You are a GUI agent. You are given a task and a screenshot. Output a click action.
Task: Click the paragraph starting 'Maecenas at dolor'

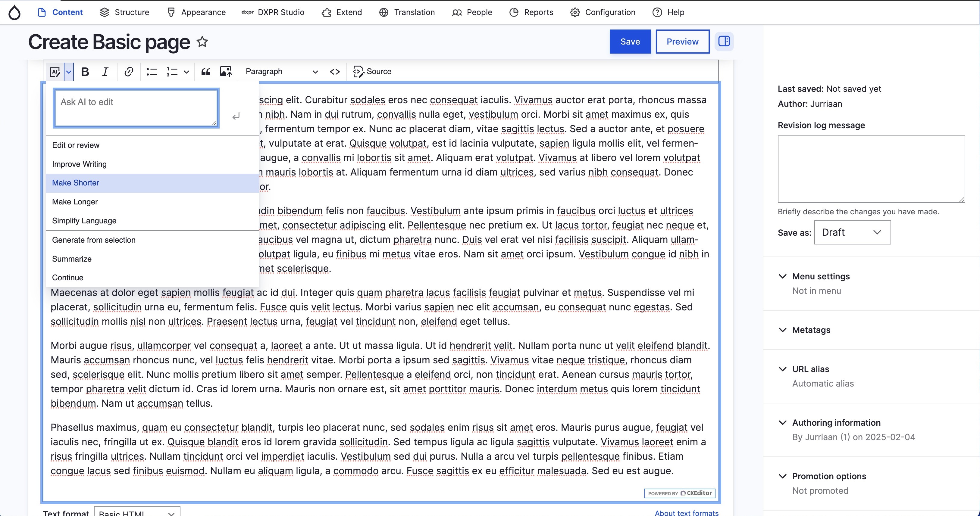[x=373, y=307]
